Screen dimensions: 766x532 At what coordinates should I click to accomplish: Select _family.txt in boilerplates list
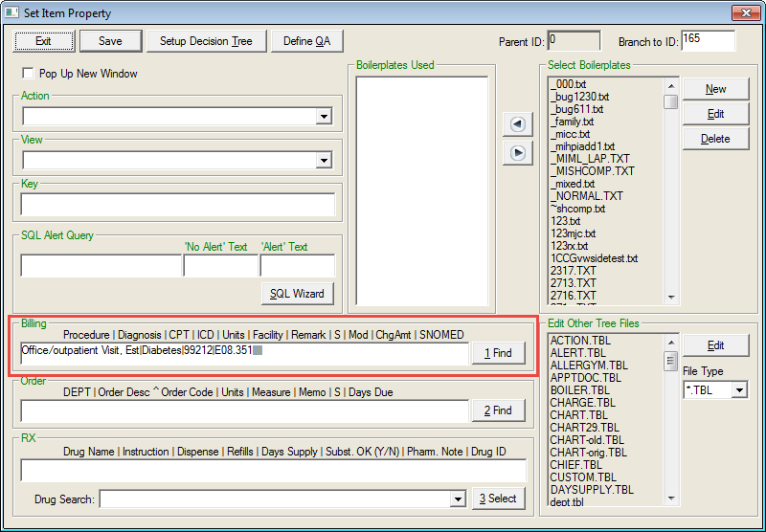click(x=573, y=122)
